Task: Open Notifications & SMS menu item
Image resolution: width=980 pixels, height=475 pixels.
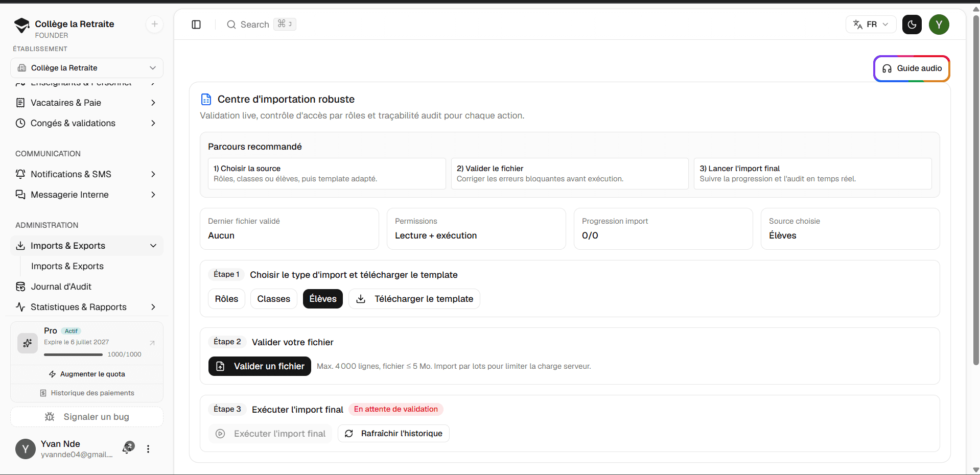Action: [87, 174]
